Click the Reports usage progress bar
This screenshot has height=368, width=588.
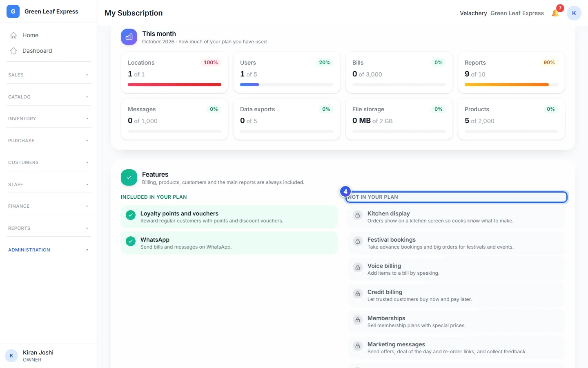tap(511, 85)
